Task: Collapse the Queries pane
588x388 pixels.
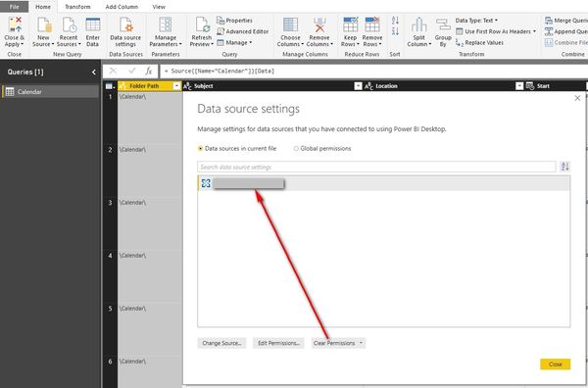Action: tap(94, 72)
